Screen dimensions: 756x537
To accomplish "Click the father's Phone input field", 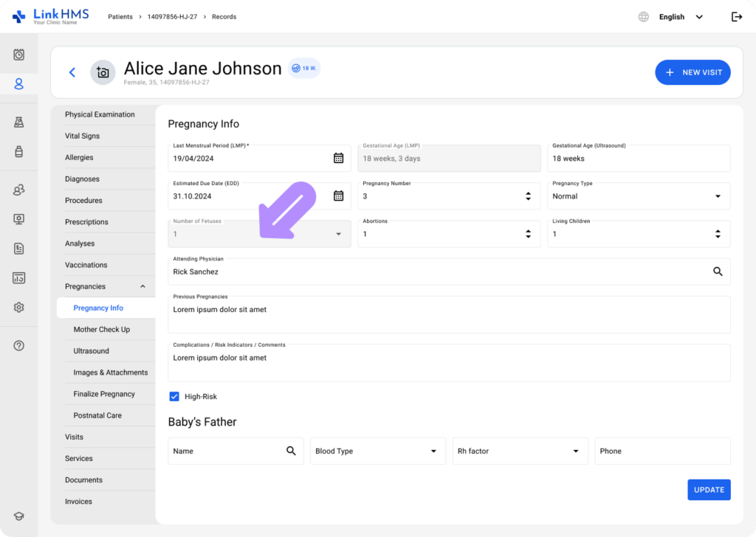I will tap(661, 451).
